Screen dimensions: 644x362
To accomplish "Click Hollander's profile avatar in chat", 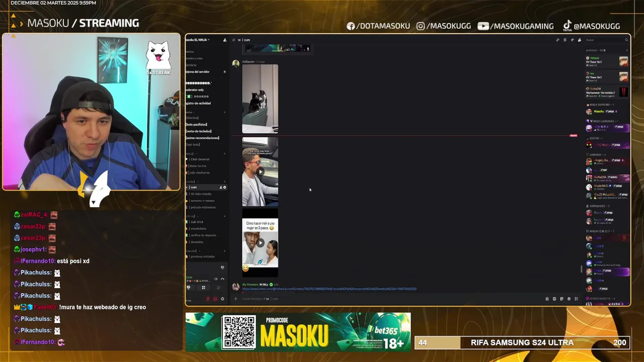I will click(x=235, y=63).
